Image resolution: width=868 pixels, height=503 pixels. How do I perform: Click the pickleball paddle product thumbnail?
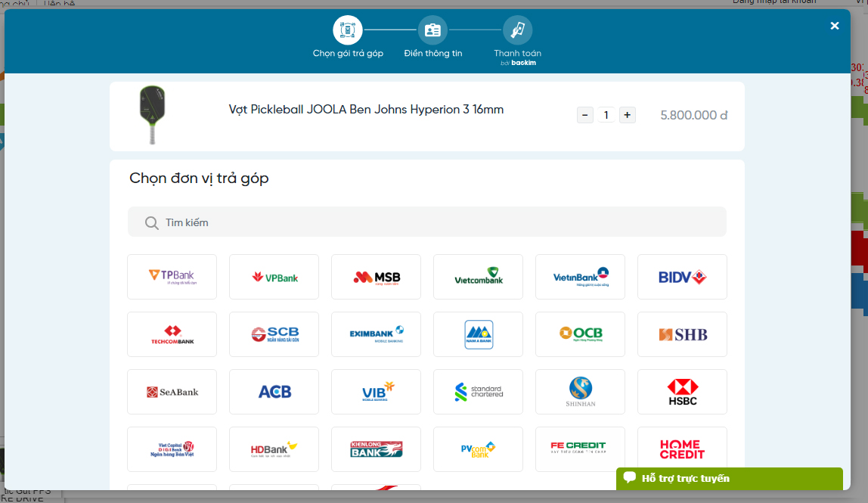click(152, 115)
